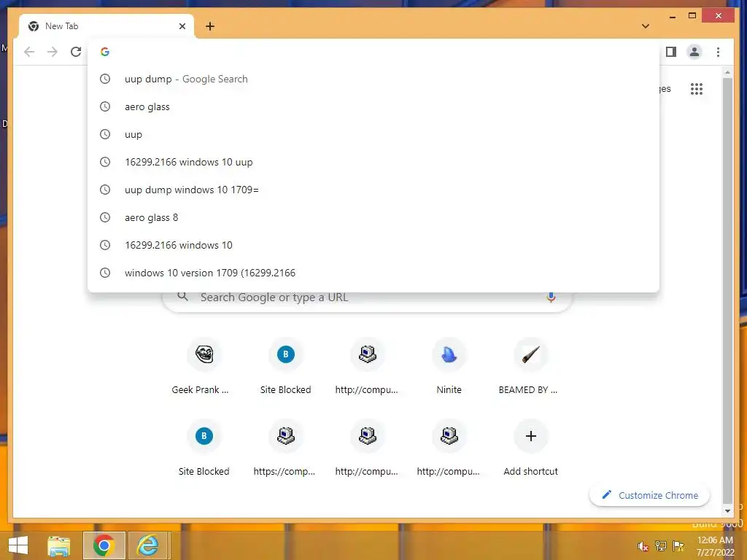Open Google apps grid
Screen dimensions: 747x560
click(697, 88)
